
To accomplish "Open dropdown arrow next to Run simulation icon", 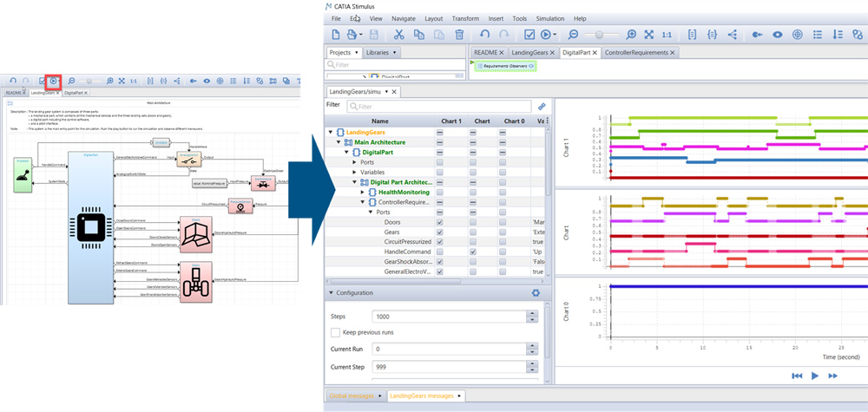I will [555, 35].
